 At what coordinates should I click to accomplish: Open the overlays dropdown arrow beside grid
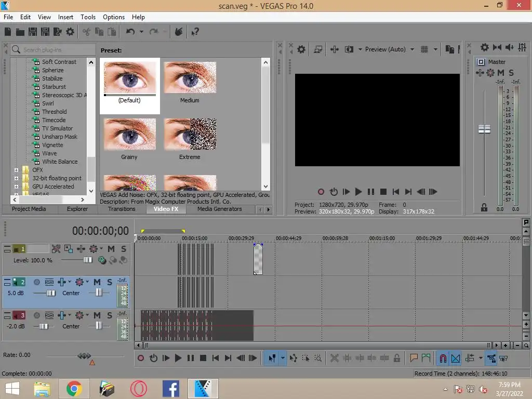tap(436, 49)
